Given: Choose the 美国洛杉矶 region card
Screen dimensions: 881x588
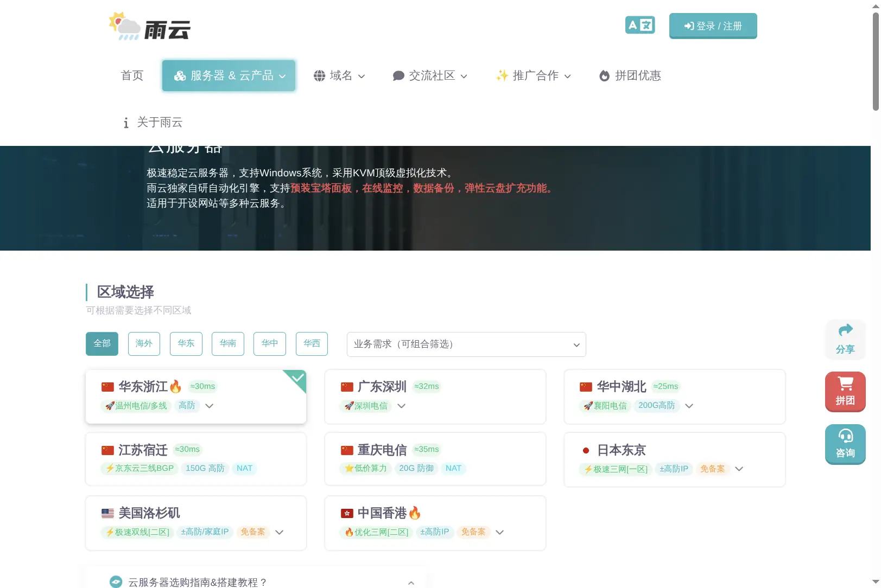Looking at the screenshot, I should (196, 523).
